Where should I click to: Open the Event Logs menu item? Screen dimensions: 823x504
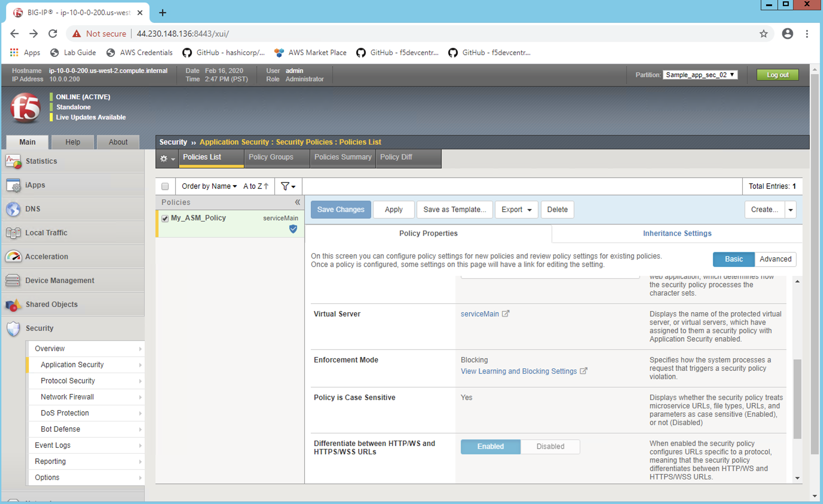tap(86, 445)
